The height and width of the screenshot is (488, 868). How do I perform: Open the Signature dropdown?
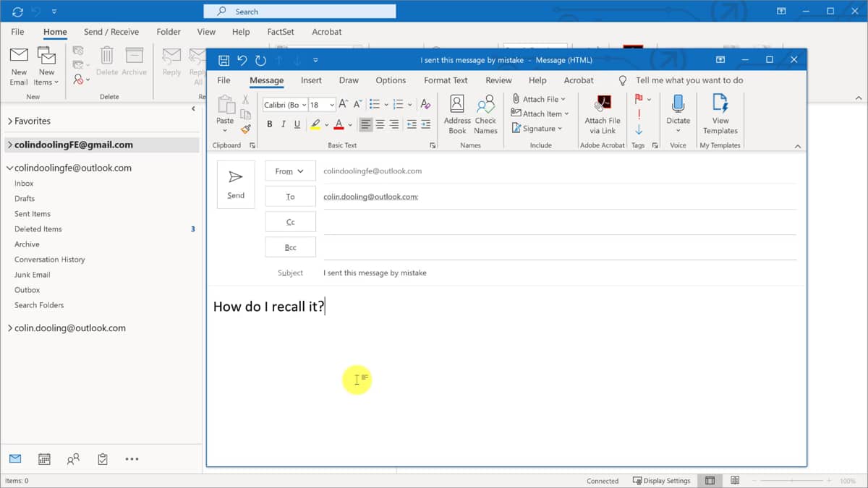click(x=537, y=128)
